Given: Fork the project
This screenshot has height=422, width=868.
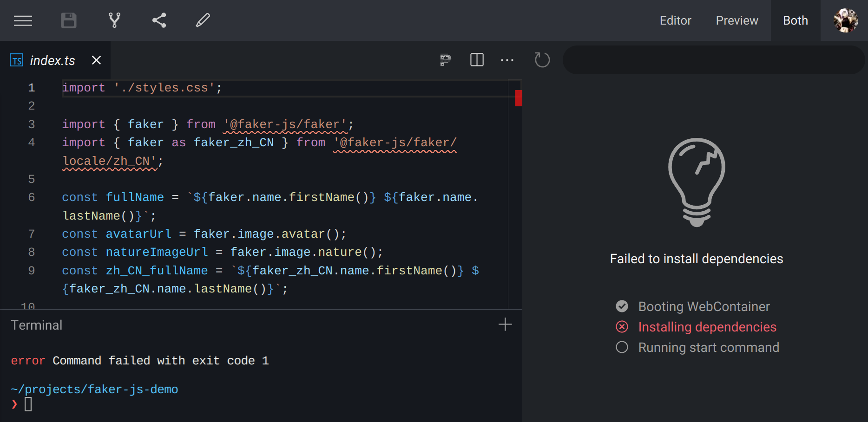Looking at the screenshot, I should pos(114,20).
